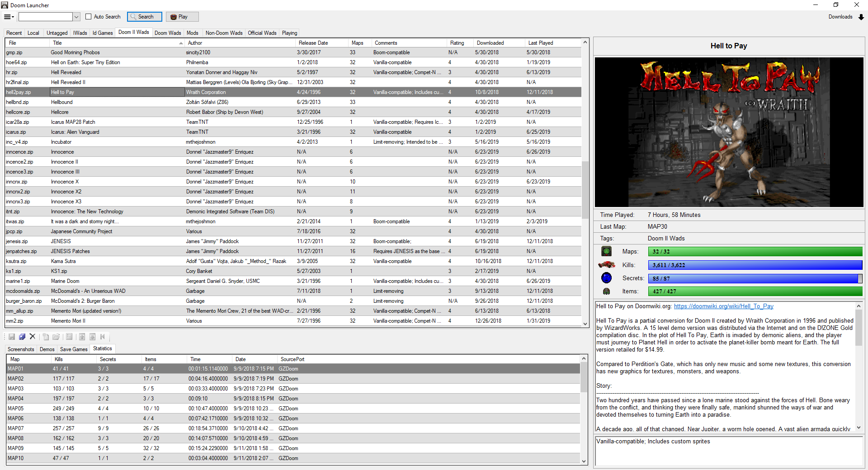Click the Hell to Pay title screenshot
The image size is (868, 470).
tap(729, 132)
